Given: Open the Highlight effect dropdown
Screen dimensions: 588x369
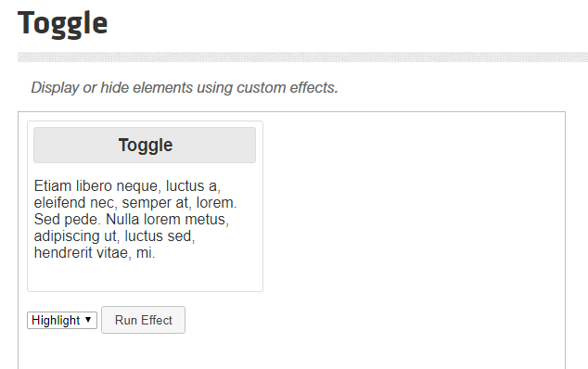Looking at the screenshot, I should tap(62, 320).
